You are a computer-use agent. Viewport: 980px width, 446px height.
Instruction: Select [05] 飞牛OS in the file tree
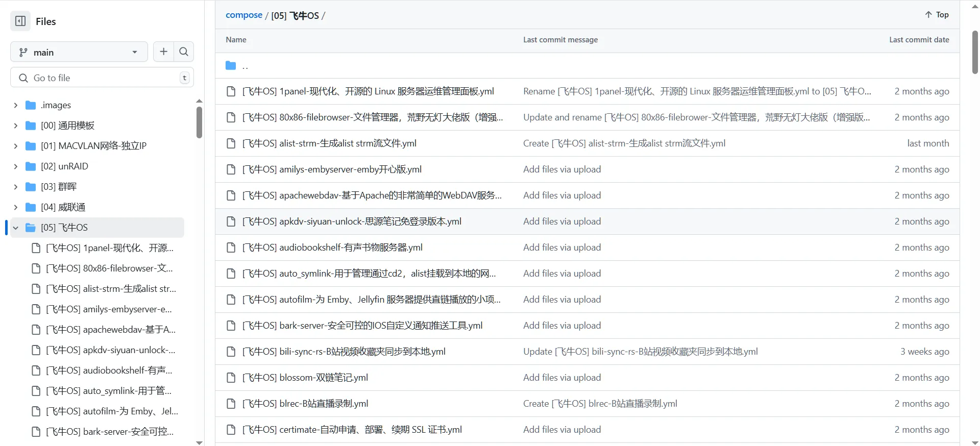tap(64, 228)
